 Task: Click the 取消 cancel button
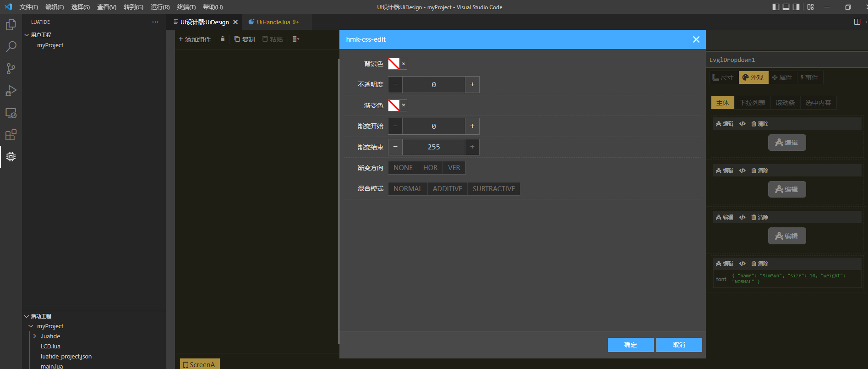click(679, 345)
